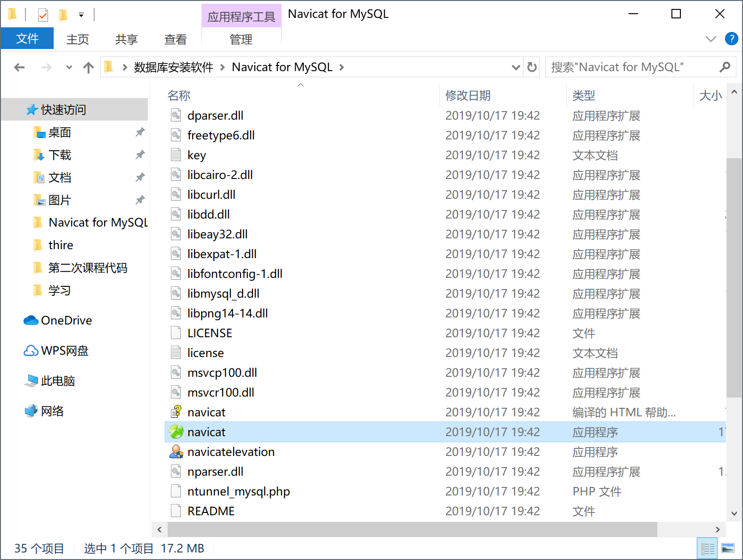Open the quick access toolbar customize dropdown

[x=81, y=15]
